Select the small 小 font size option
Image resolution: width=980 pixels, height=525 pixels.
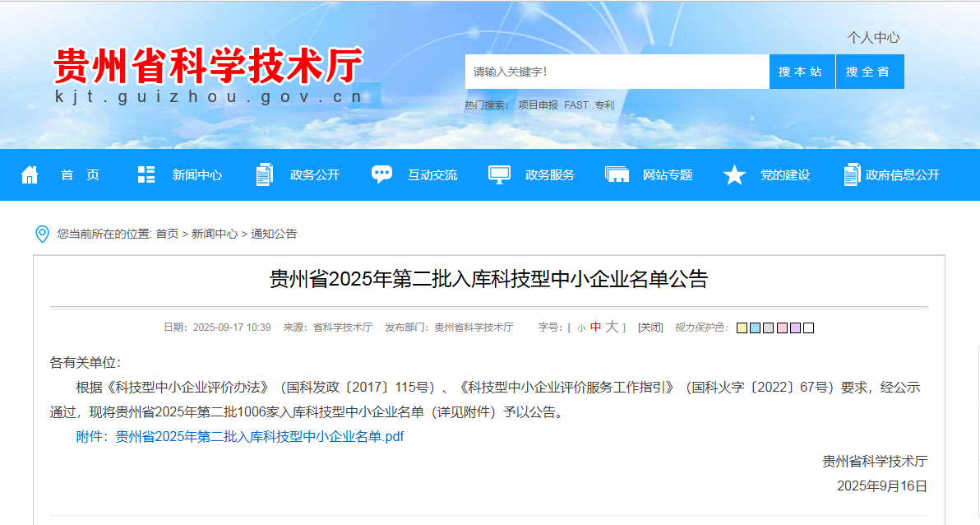(x=581, y=328)
